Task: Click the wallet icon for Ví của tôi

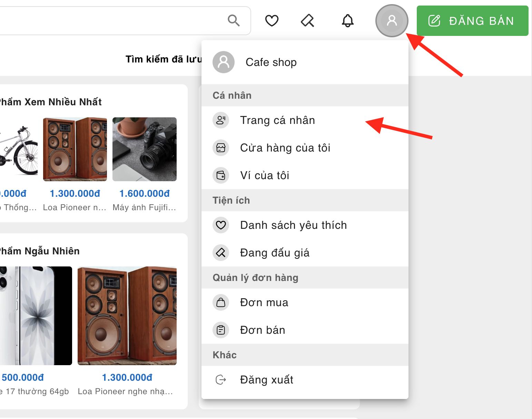Action: point(221,175)
